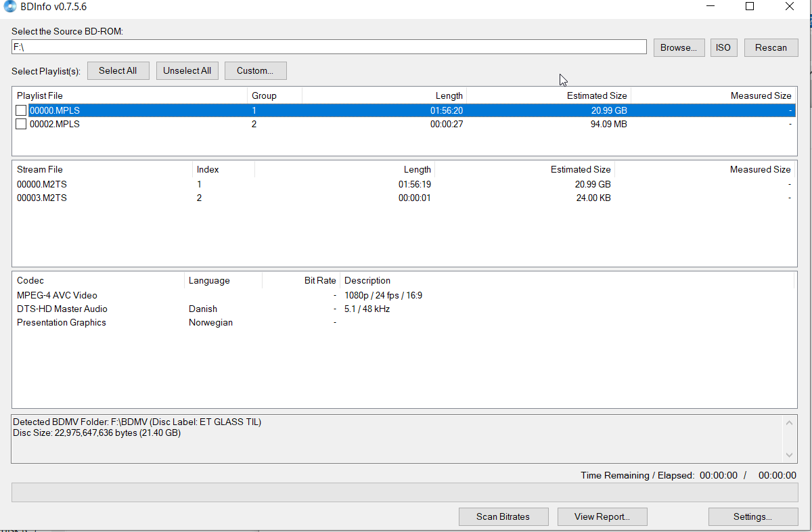Select the 00002.MPLS playlist row

pyautogui.click(x=404, y=124)
